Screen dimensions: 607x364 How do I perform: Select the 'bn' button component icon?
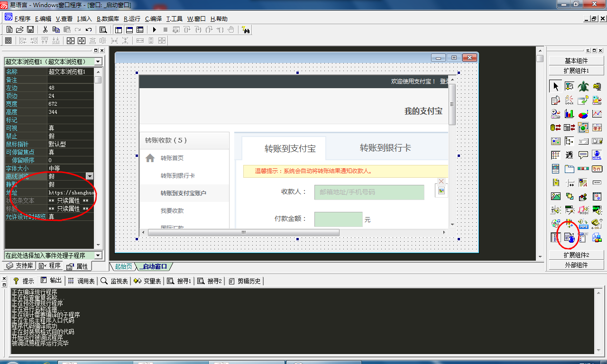[x=597, y=169]
